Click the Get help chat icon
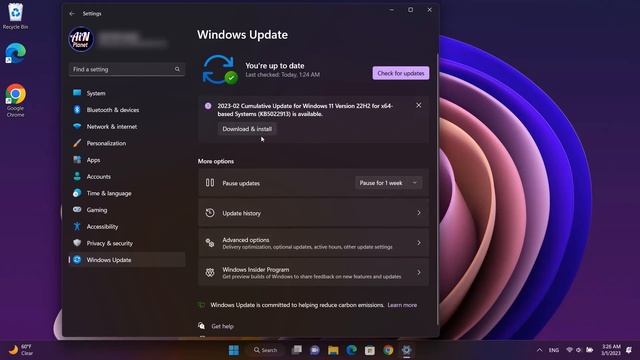The height and width of the screenshot is (360, 640). point(201,326)
